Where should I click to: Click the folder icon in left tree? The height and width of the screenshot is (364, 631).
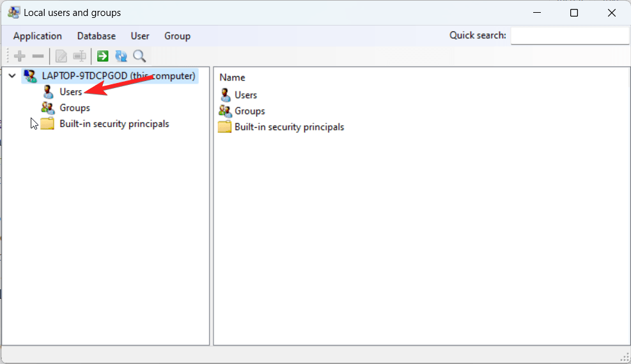47,124
